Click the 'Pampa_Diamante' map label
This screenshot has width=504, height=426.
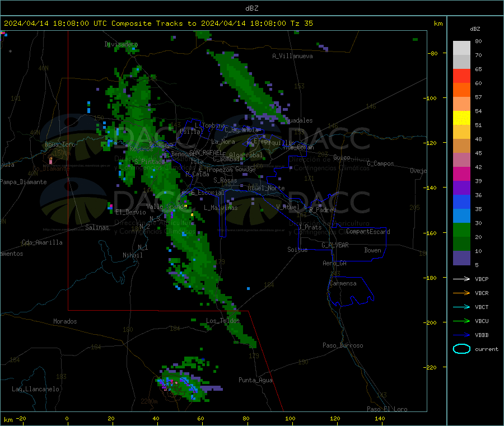pyautogui.click(x=23, y=182)
